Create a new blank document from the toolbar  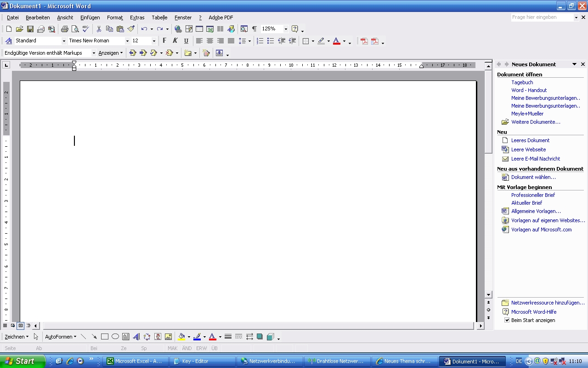tap(9, 29)
